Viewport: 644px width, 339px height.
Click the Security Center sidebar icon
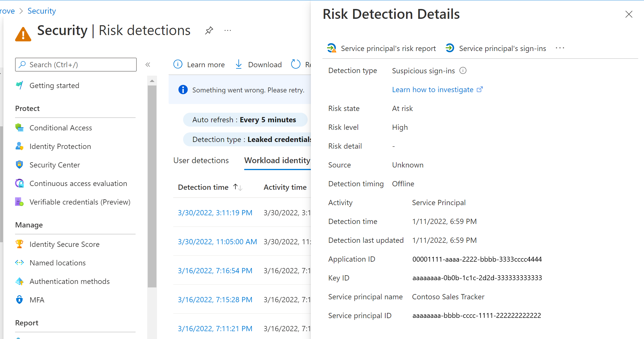[x=20, y=164]
